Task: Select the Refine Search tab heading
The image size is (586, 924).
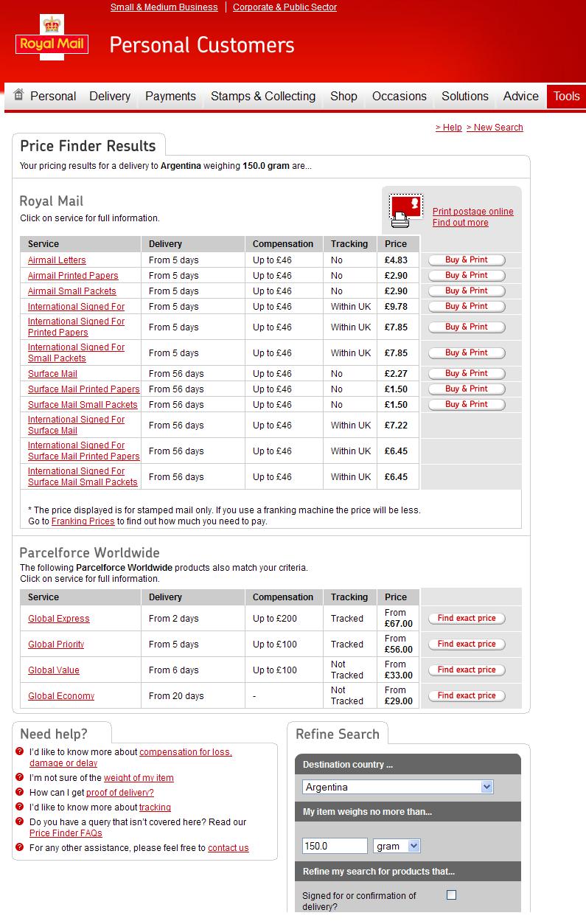Action: pos(338,734)
